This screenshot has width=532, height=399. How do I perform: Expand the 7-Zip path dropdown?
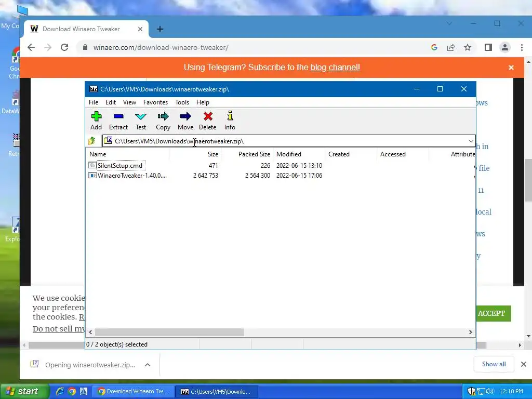click(x=471, y=141)
